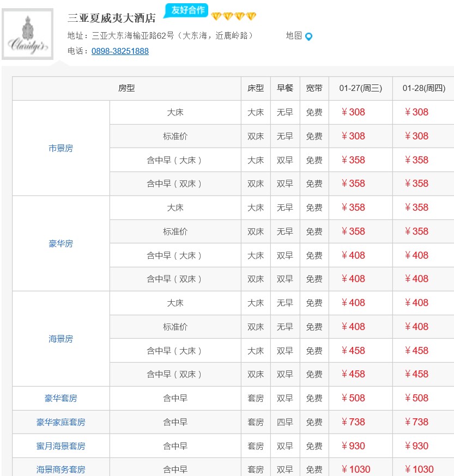Viewport: 454px width, 476px height.
Task: Click the Claridge's hotel logo thumbnail
Action: (x=28, y=34)
